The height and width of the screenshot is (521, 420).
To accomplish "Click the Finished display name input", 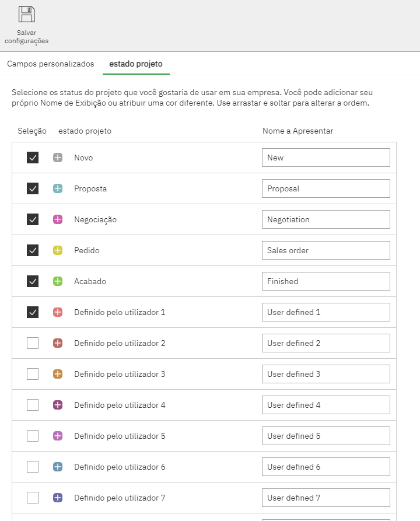I will 325,281.
